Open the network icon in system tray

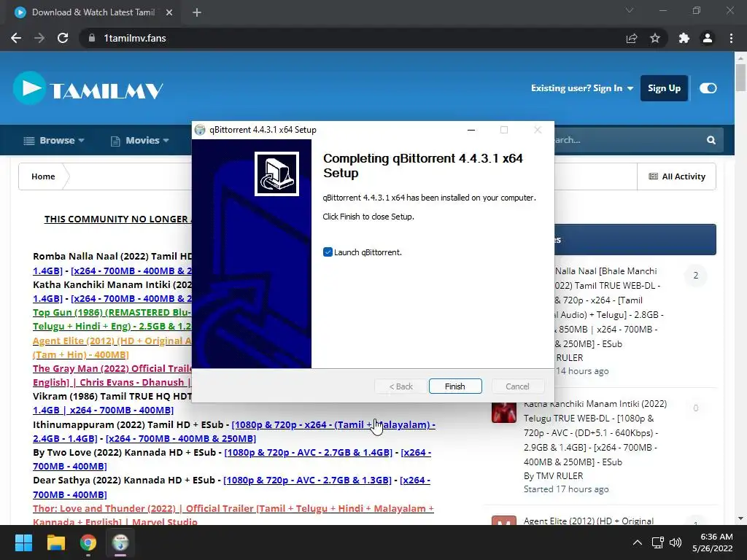pos(658,542)
